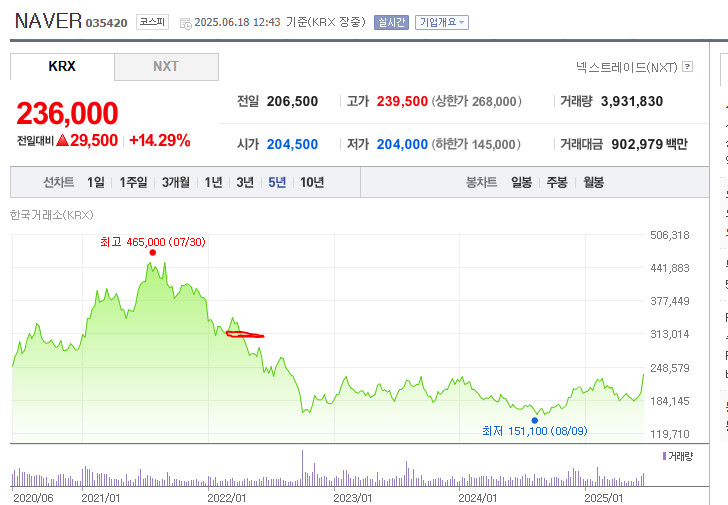Click the current price 236,000
728x505 pixels.
click(67, 113)
